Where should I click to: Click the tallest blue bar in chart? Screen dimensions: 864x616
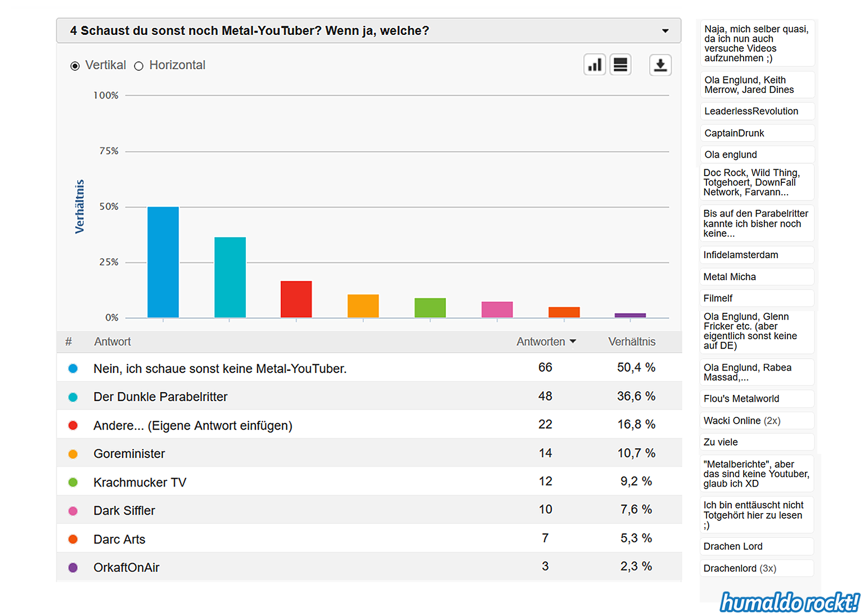tap(163, 262)
